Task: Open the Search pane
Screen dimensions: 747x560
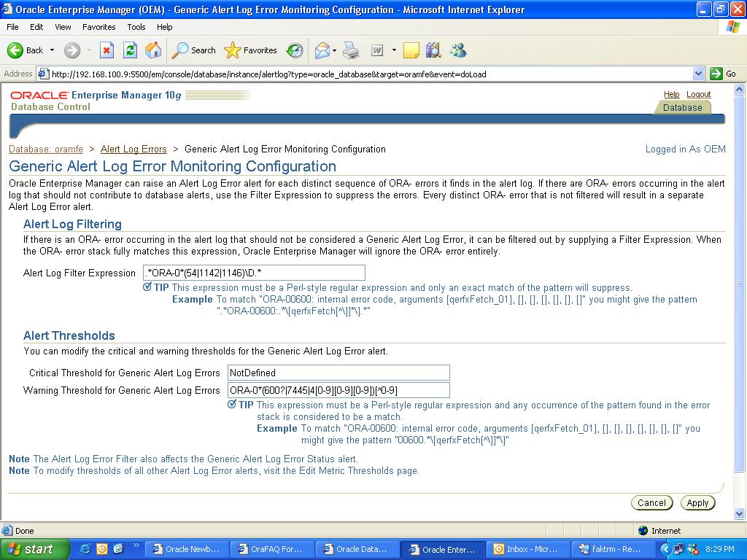Action: point(194,50)
